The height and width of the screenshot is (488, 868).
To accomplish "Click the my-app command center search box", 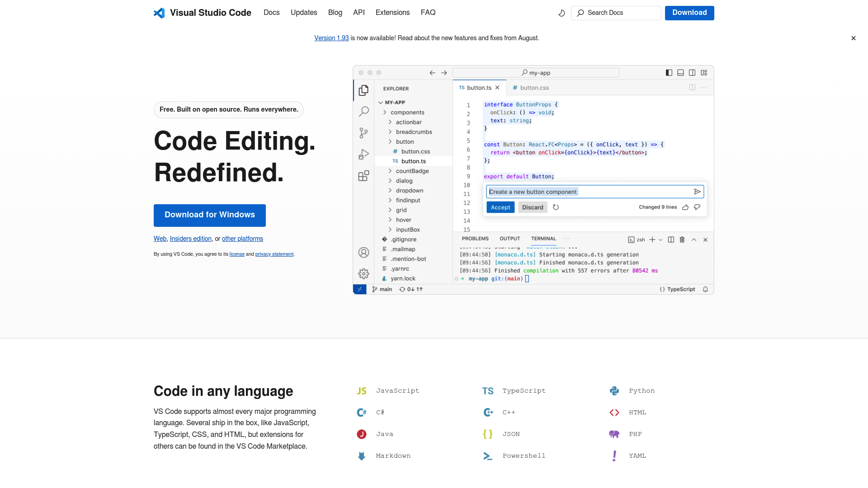I will pyautogui.click(x=536, y=73).
